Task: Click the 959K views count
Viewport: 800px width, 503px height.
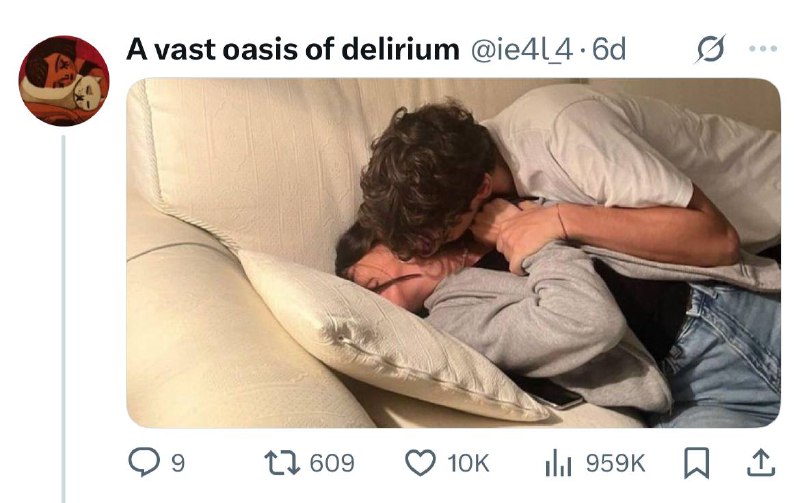Action: point(615,463)
